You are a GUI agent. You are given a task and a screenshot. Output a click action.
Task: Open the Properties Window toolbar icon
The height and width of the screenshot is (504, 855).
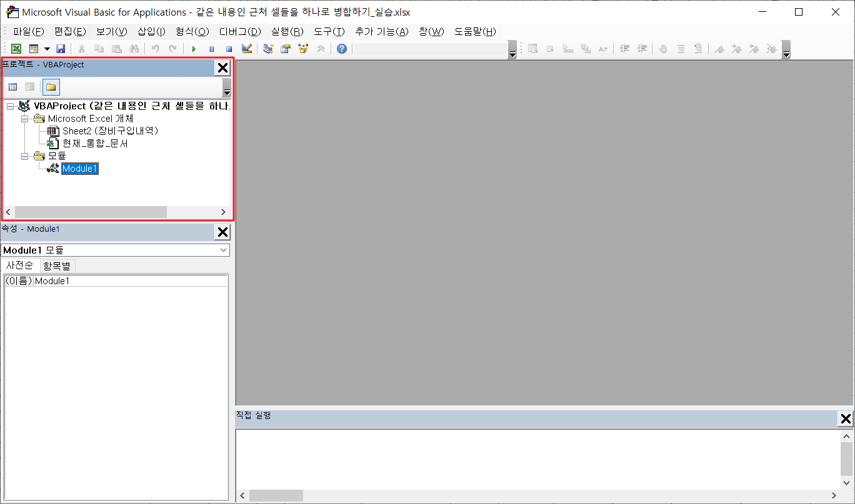(286, 49)
